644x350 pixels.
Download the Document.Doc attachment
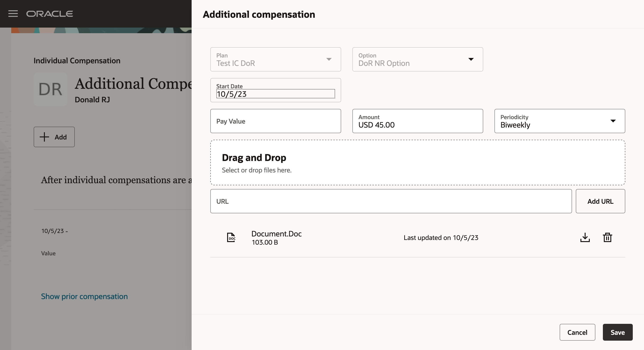pyautogui.click(x=585, y=237)
